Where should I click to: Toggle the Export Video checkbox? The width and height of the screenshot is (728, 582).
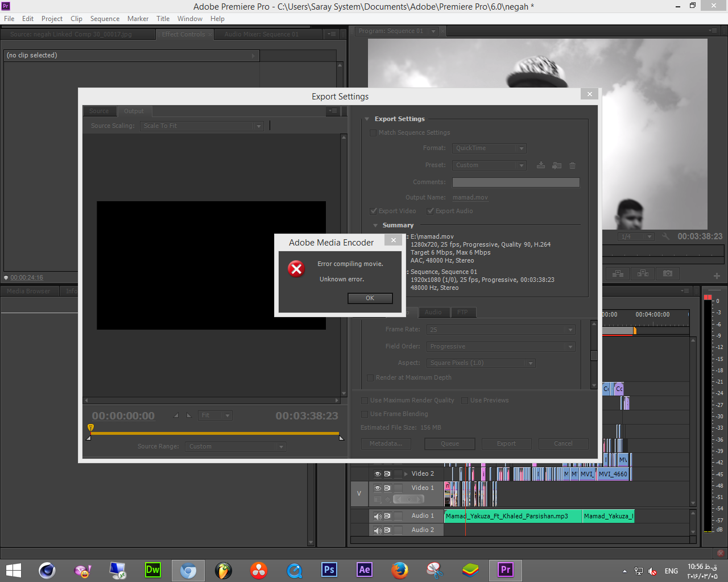pyautogui.click(x=374, y=211)
